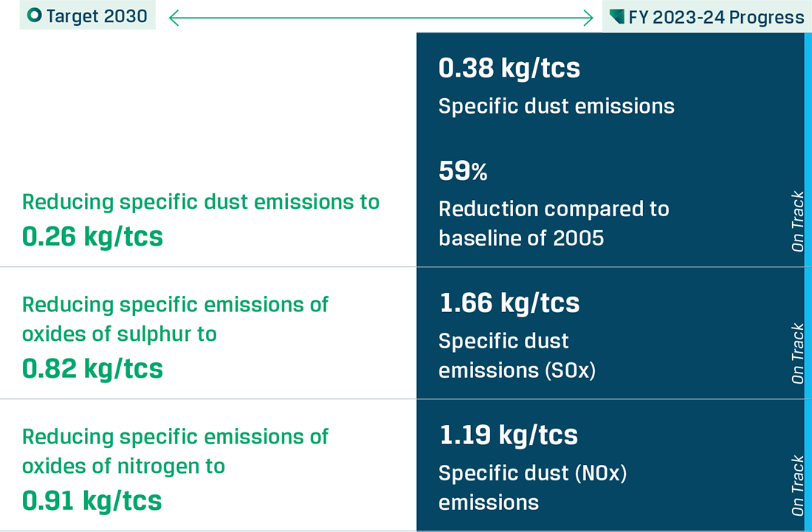Image resolution: width=812 pixels, height=532 pixels.
Task: Select the 0.26 kg/tcs target value
Action: pos(92,236)
